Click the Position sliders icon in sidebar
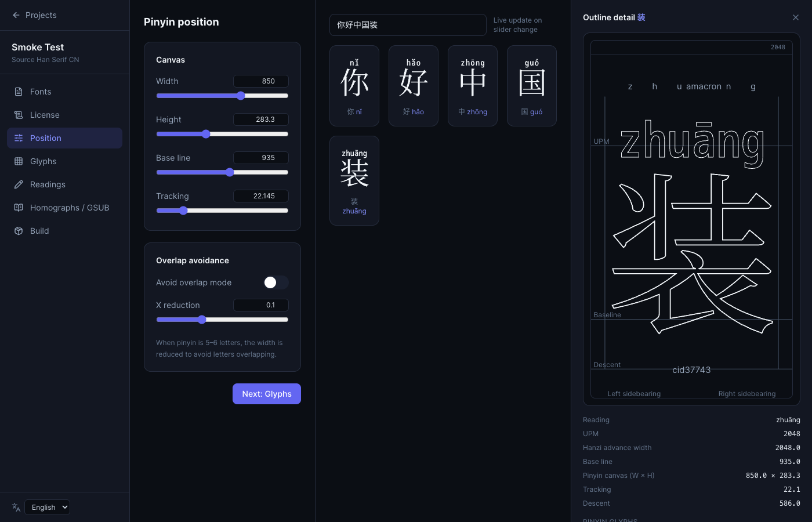This screenshot has width=812, height=522. (x=19, y=138)
